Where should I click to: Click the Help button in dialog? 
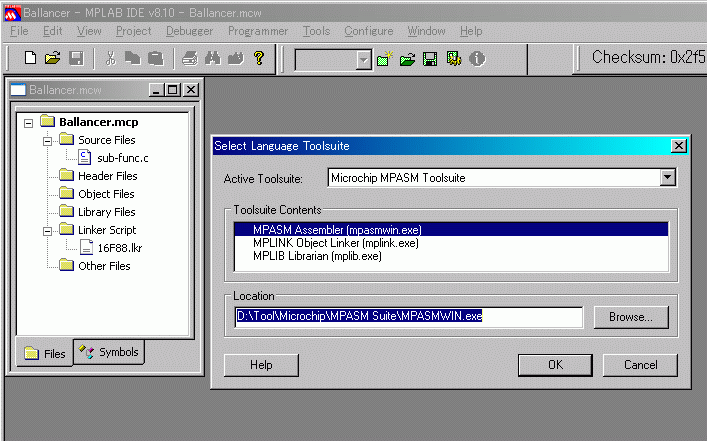pos(261,365)
